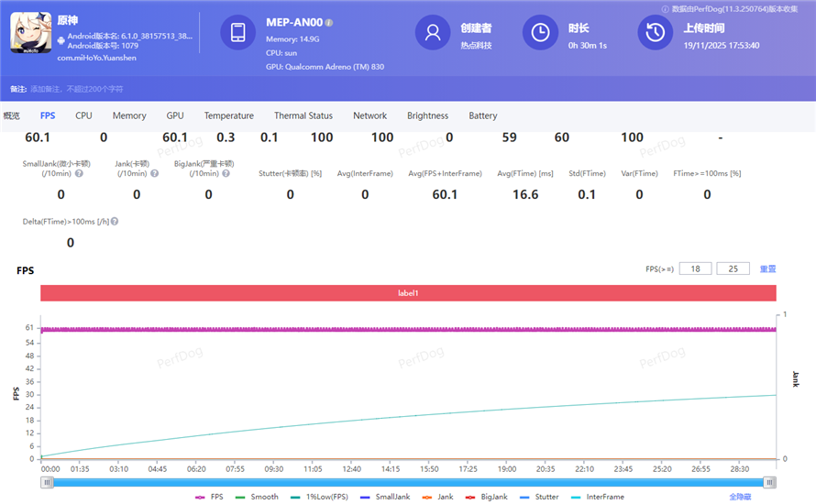The image size is (816, 504).
Task: Switch to the CPU tab
Action: pos(83,115)
